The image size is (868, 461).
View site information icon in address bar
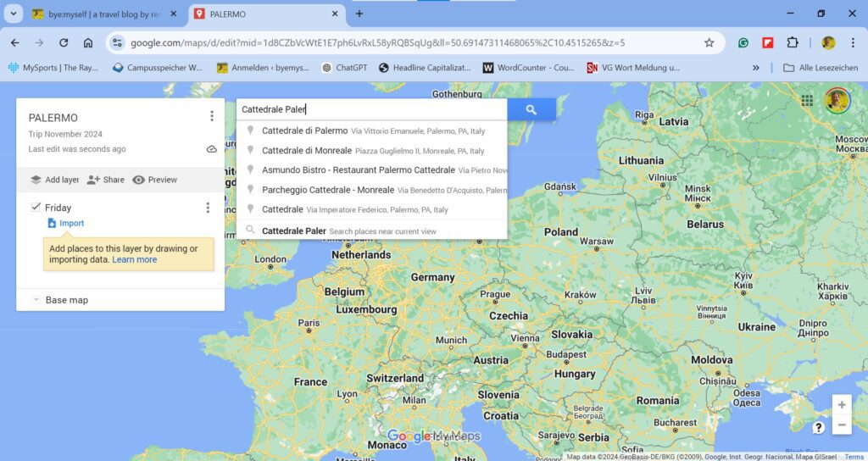[117, 42]
